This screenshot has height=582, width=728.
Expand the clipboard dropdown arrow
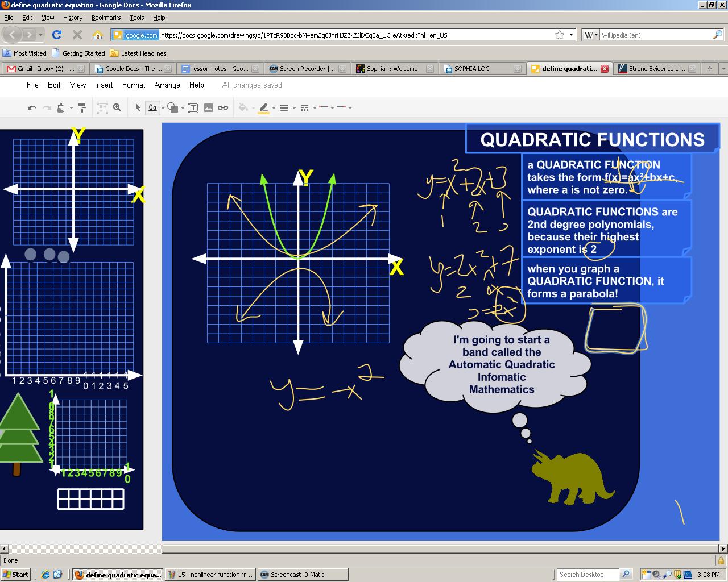[x=71, y=108]
